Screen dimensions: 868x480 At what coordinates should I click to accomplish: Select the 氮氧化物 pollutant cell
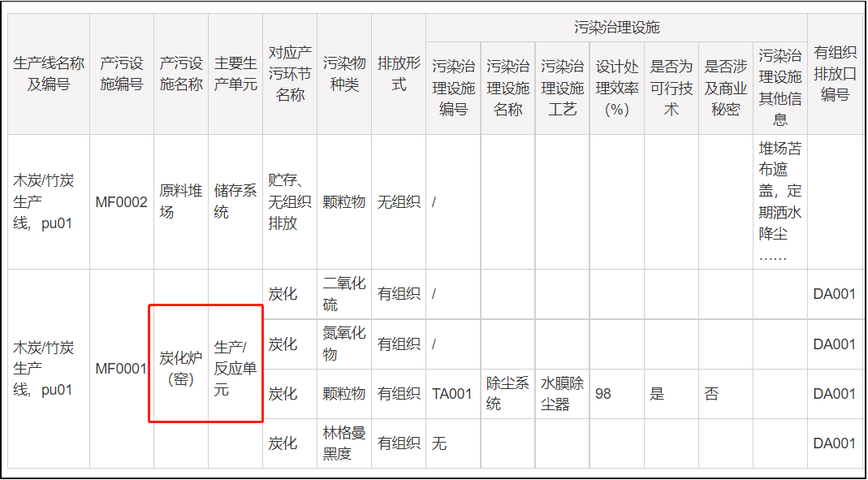point(343,344)
